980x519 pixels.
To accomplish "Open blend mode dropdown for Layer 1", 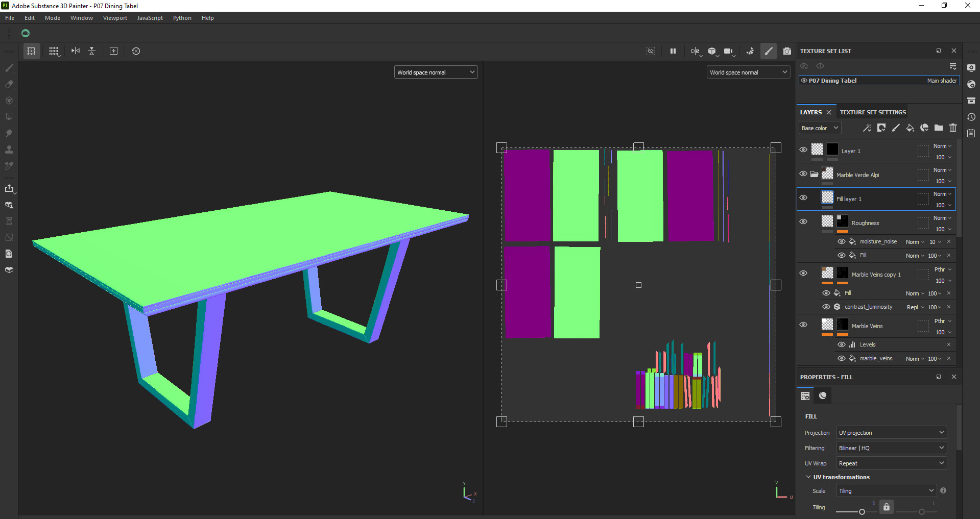I will coord(942,146).
